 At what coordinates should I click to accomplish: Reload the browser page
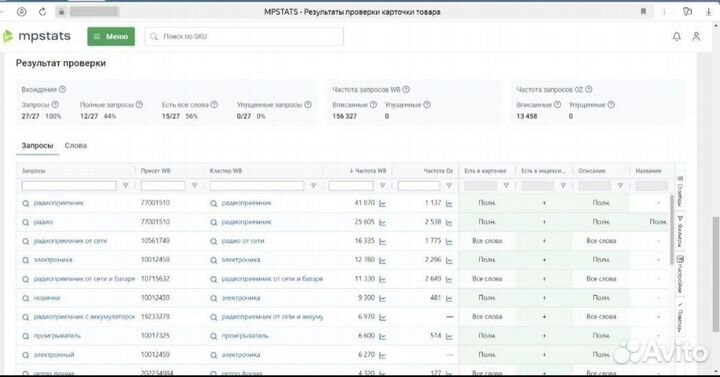point(42,11)
